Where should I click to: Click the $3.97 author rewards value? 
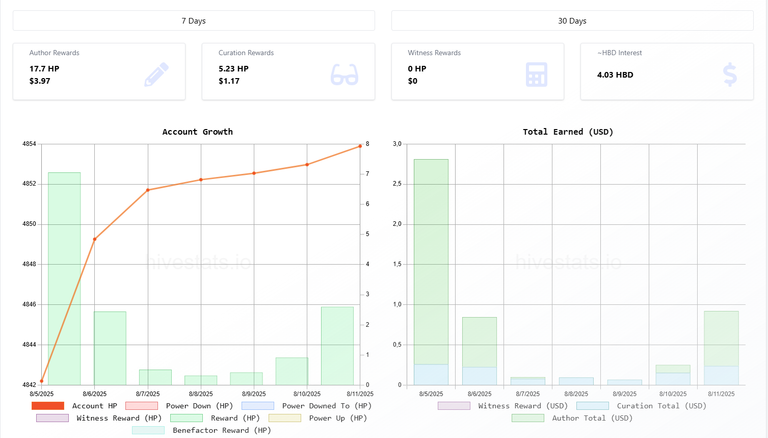click(x=40, y=81)
